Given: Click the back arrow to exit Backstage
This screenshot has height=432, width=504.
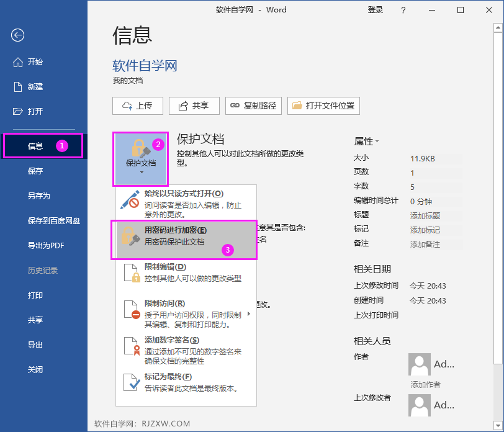Looking at the screenshot, I should click(x=17, y=35).
